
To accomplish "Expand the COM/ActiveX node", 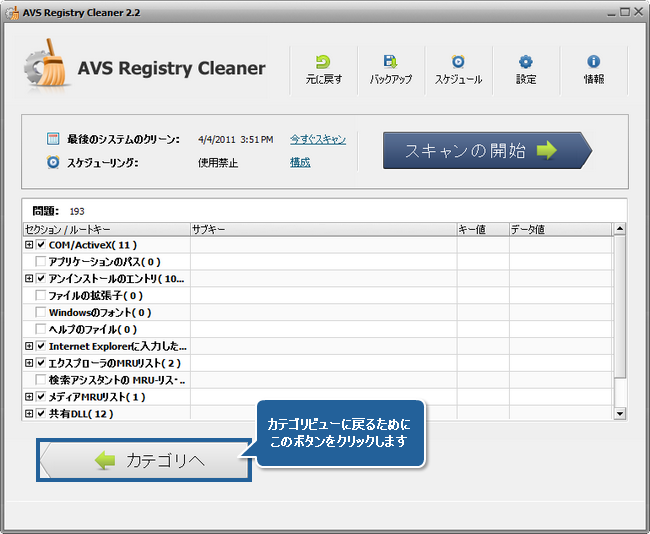I will (x=29, y=245).
